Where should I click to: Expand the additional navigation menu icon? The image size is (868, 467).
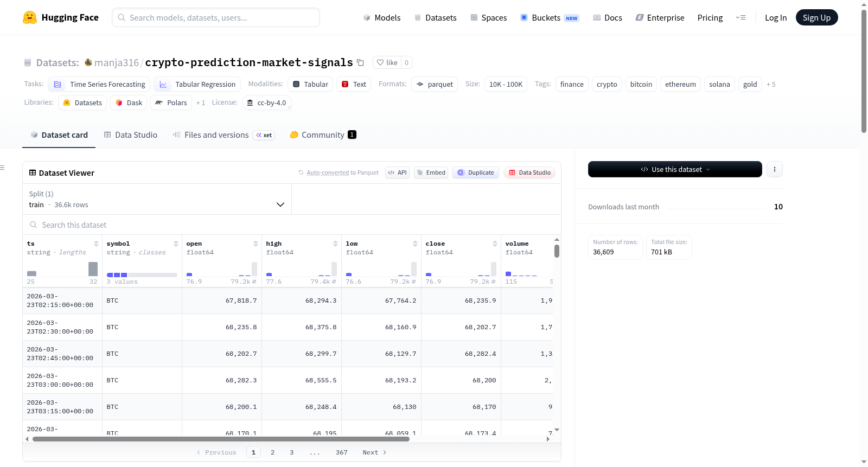point(741,17)
